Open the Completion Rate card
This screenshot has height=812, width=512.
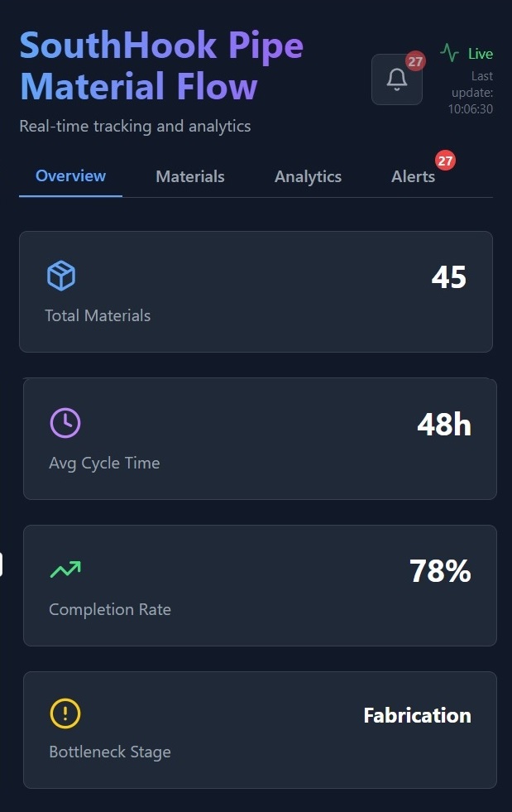tap(260, 585)
